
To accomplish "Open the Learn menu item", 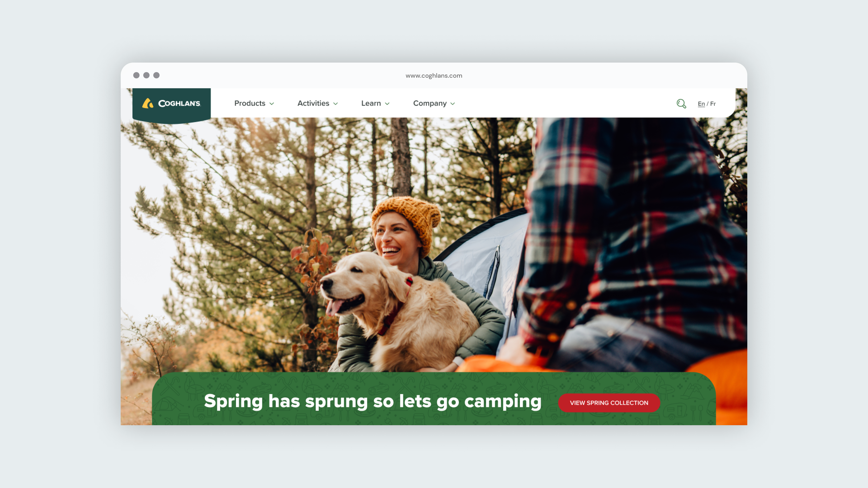I will [x=371, y=103].
